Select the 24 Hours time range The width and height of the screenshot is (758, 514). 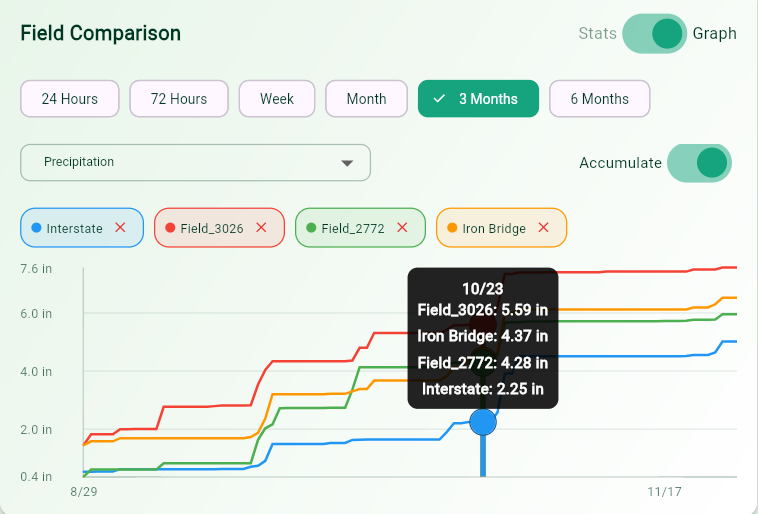70,99
